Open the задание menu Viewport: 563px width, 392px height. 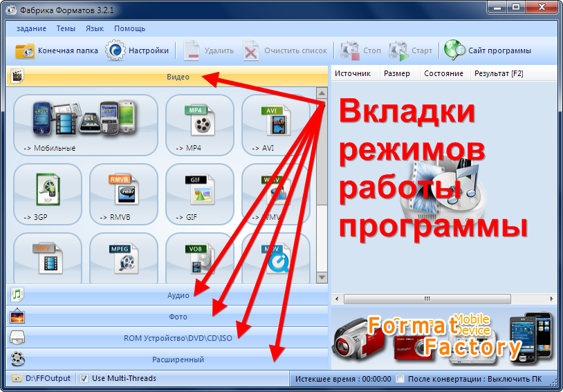point(31,28)
